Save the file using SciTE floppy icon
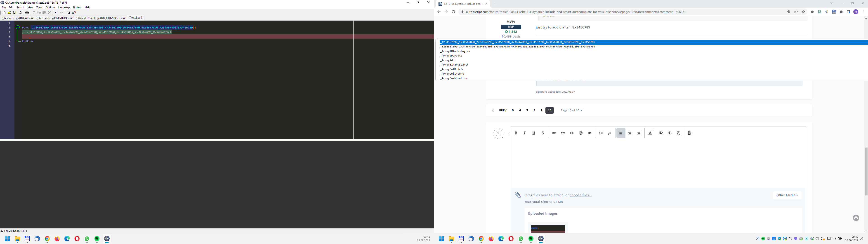Image resolution: width=868 pixels, height=244 pixels. tap(15, 13)
